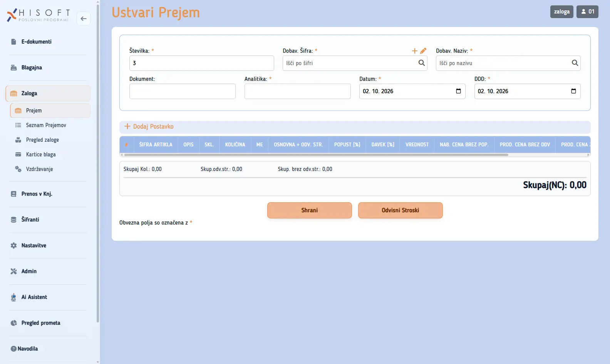Screen dimensions: 610x364
Task: Select Prejem submenu item
Action: (x=50, y=111)
